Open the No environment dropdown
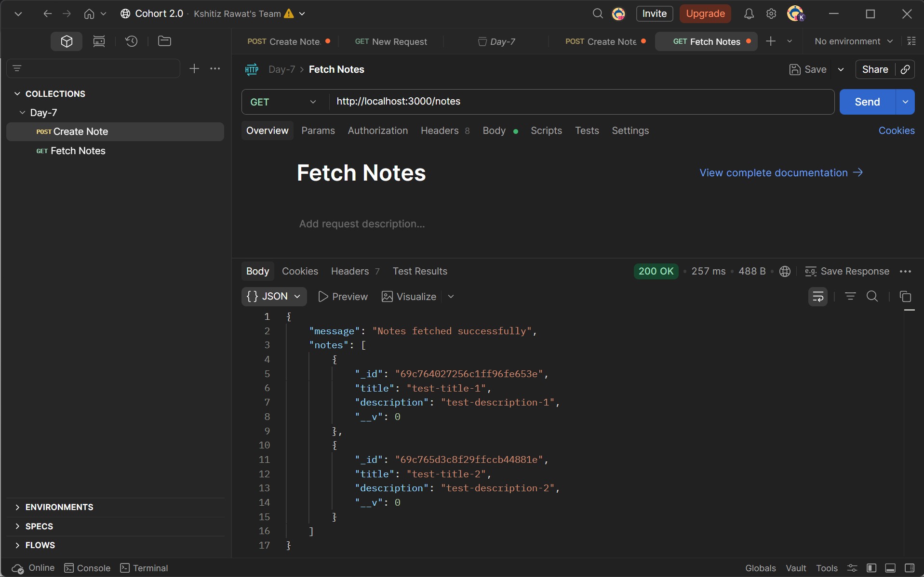 pyautogui.click(x=853, y=41)
